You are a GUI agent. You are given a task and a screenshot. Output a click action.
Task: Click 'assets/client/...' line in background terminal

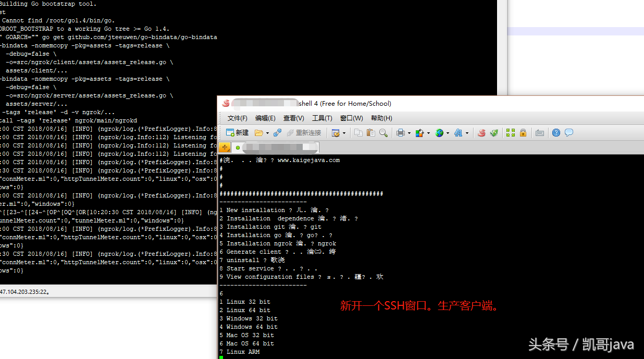point(36,71)
